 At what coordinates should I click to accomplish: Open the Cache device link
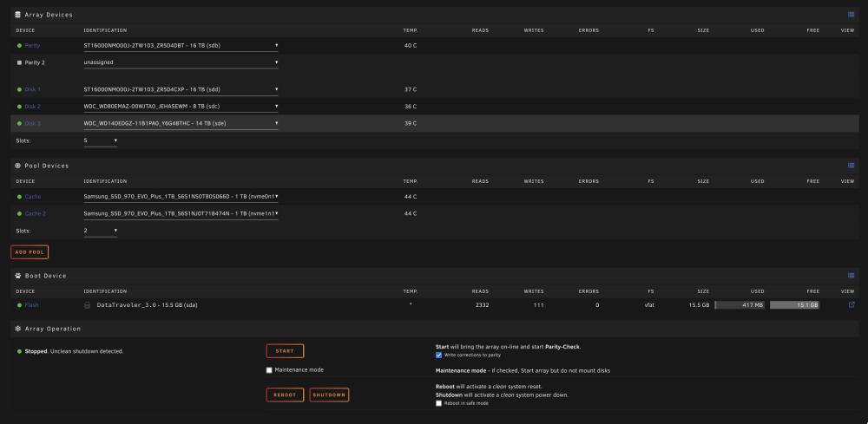tap(33, 197)
